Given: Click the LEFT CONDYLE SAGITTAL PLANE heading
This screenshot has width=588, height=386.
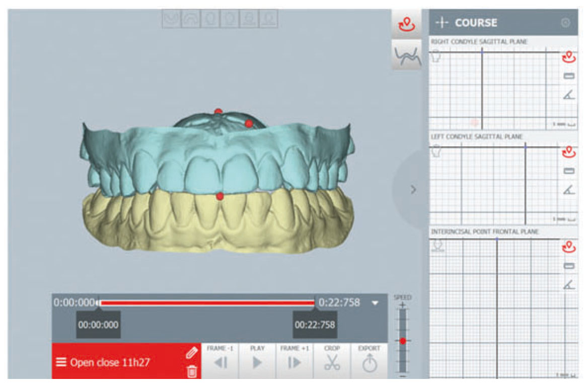Looking at the screenshot, I should [477, 137].
